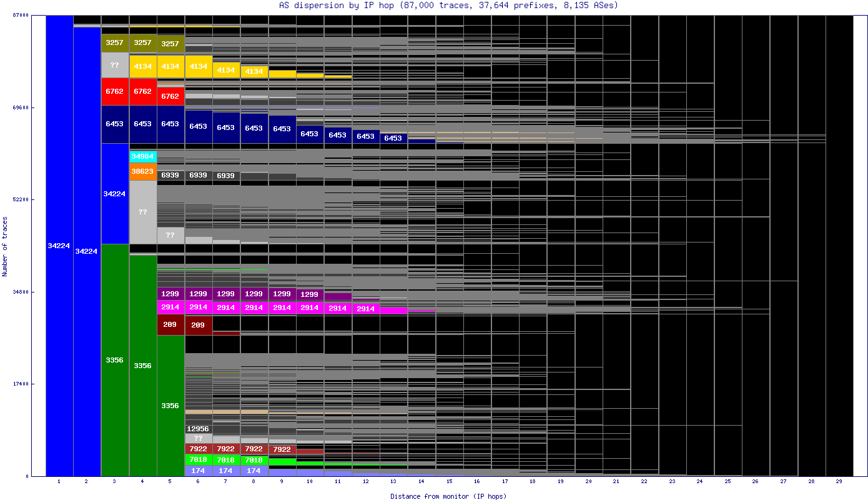Select the gray ?? block at hop 5
This screenshot has height=500, width=868.
(170, 236)
